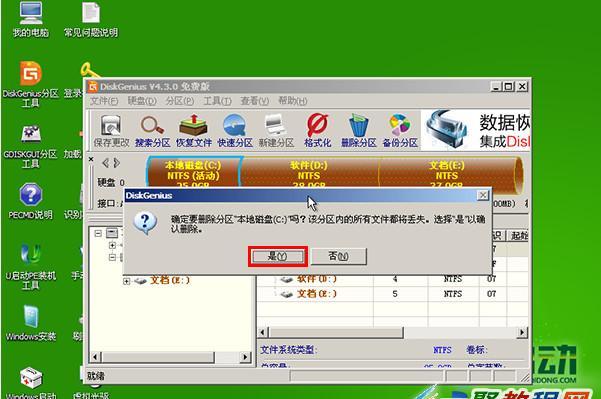Open the 工具(T) menu
The image size is (601, 399).
click(x=217, y=101)
